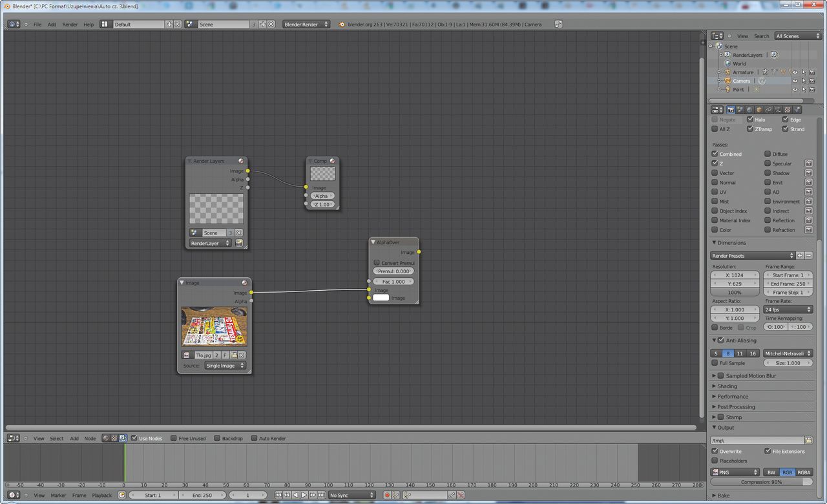Toggle the preview sphere on Render Layers node
Image resolution: width=827 pixels, height=504 pixels.
pos(240,161)
